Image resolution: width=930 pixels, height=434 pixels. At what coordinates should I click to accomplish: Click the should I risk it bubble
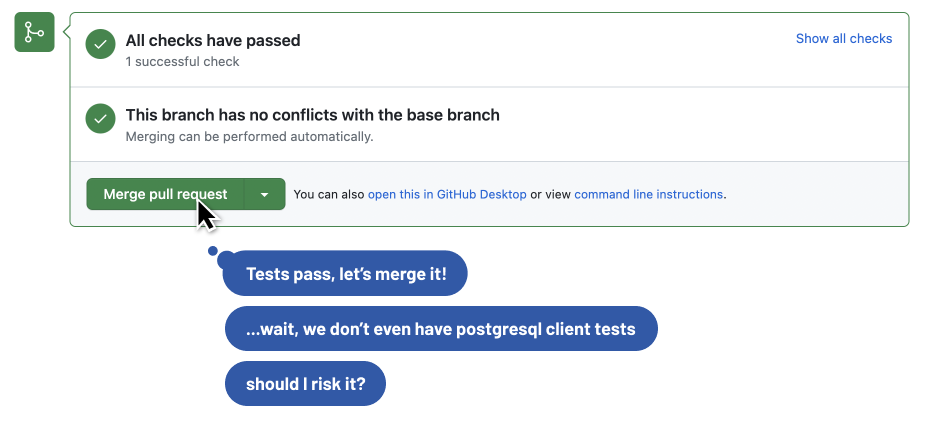(305, 384)
